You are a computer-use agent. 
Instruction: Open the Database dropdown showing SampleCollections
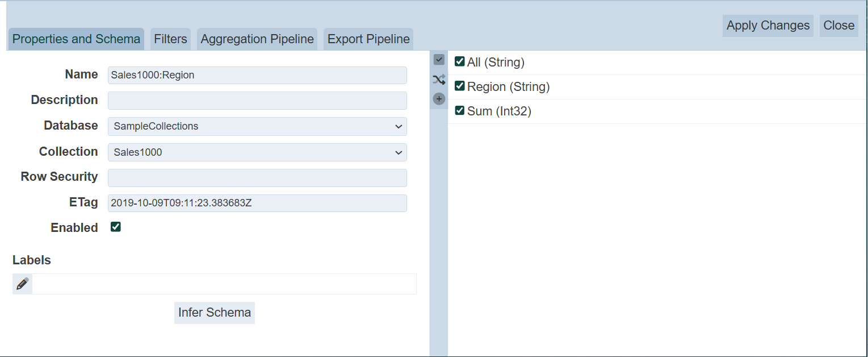(x=257, y=126)
